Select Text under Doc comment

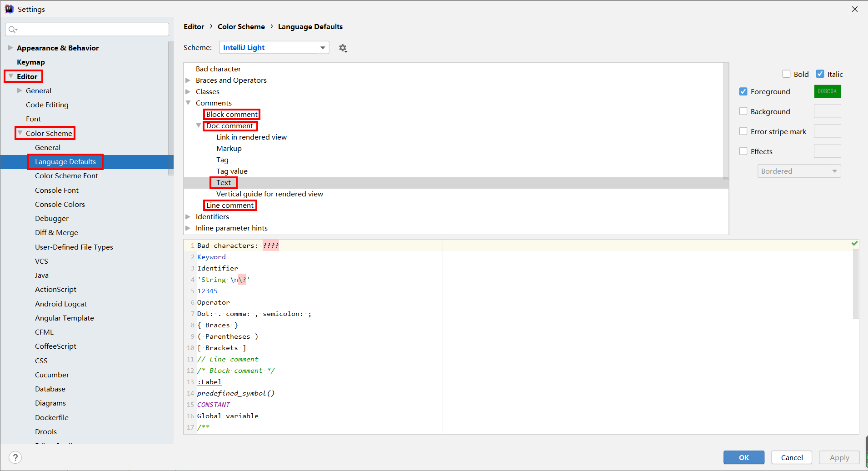tap(224, 182)
